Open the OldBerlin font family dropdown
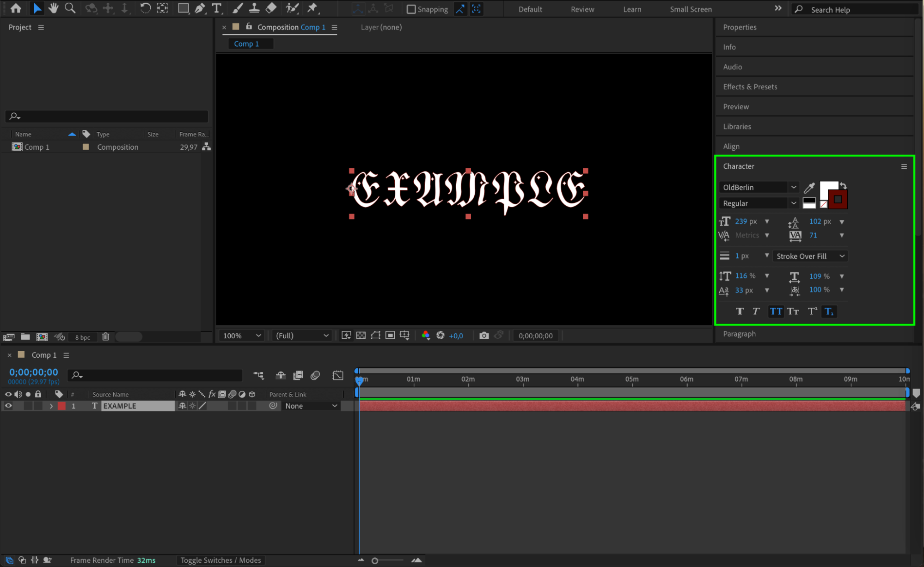Screen dimensions: 924x567 coord(793,187)
